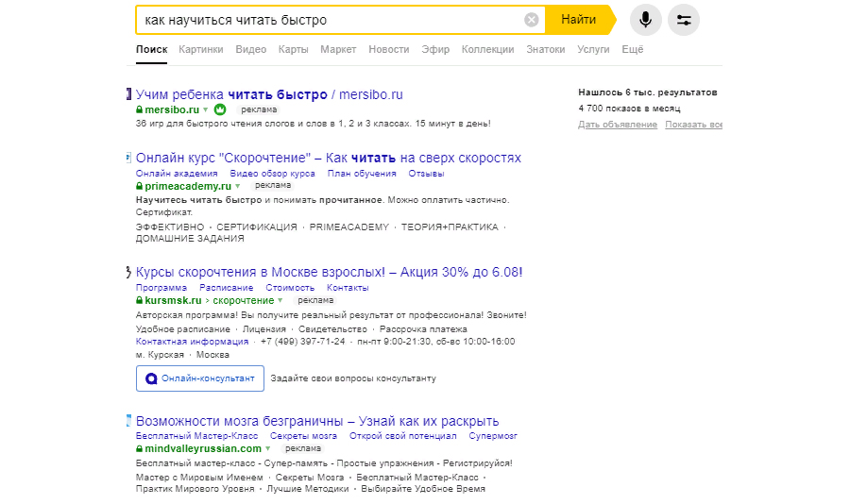Open the Ещё more-services menu

[633, 49]
